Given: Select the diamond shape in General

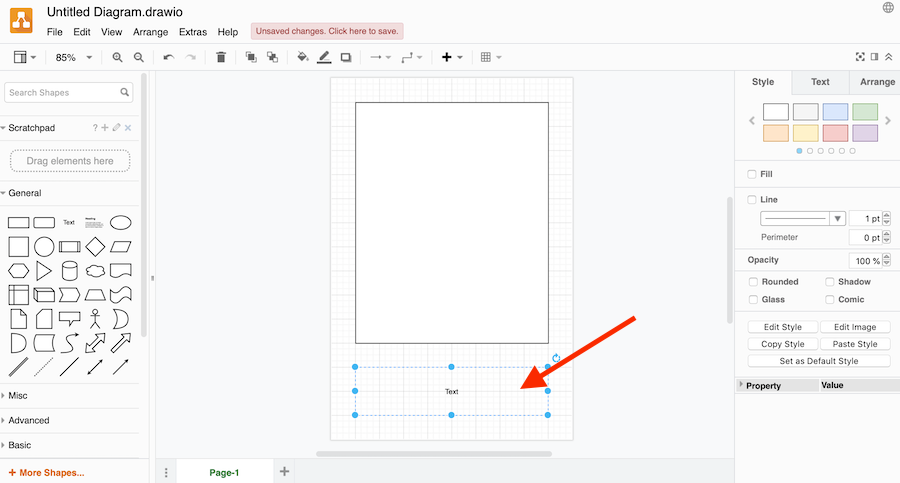Looking at the screenshot, I should pos(95,247).
